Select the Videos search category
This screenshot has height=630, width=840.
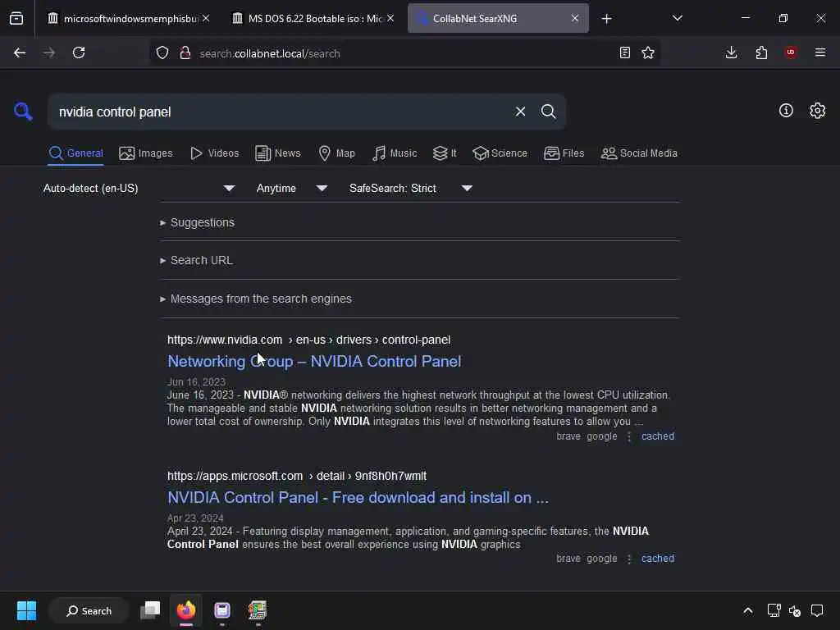214,153
